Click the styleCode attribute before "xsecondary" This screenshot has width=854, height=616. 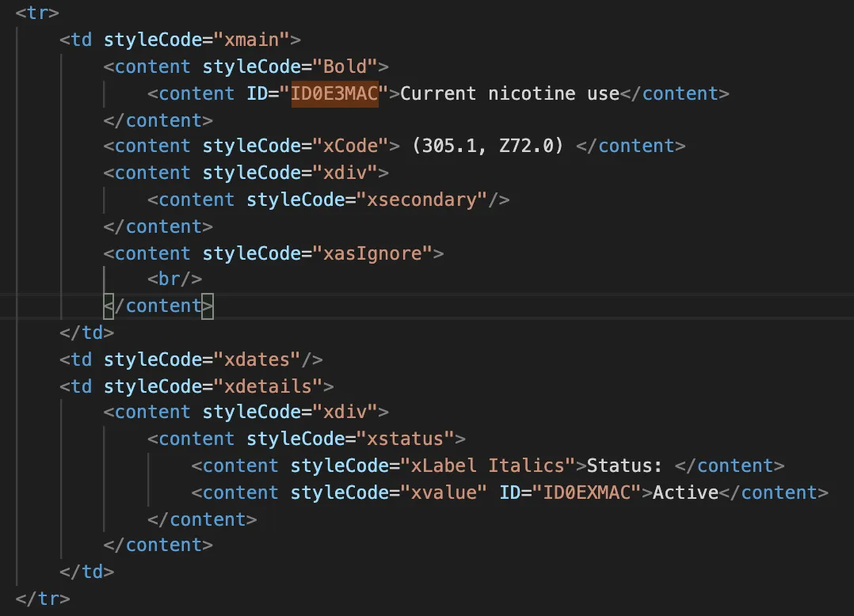pyautogui.click(x=295, y=200)
